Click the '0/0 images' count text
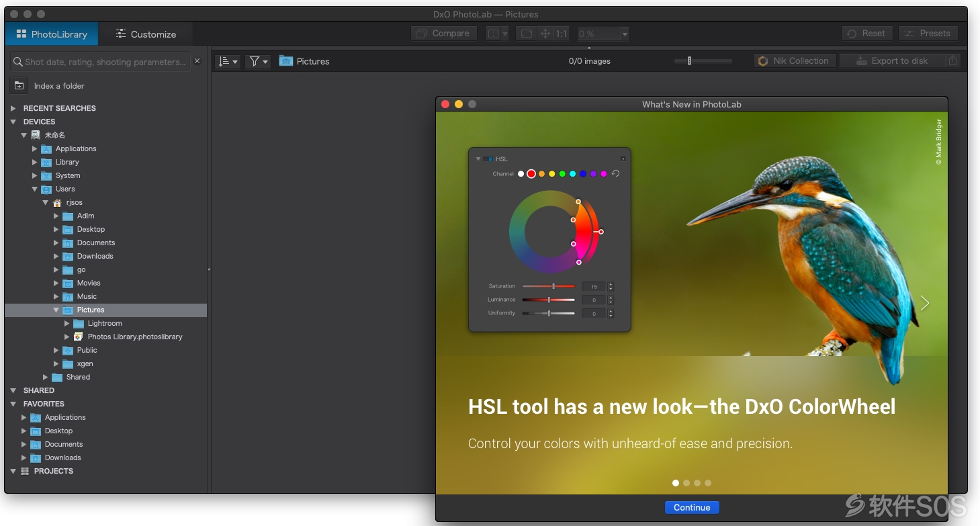The width and height of the screenshot is (980, 526). tap(589, 61)
